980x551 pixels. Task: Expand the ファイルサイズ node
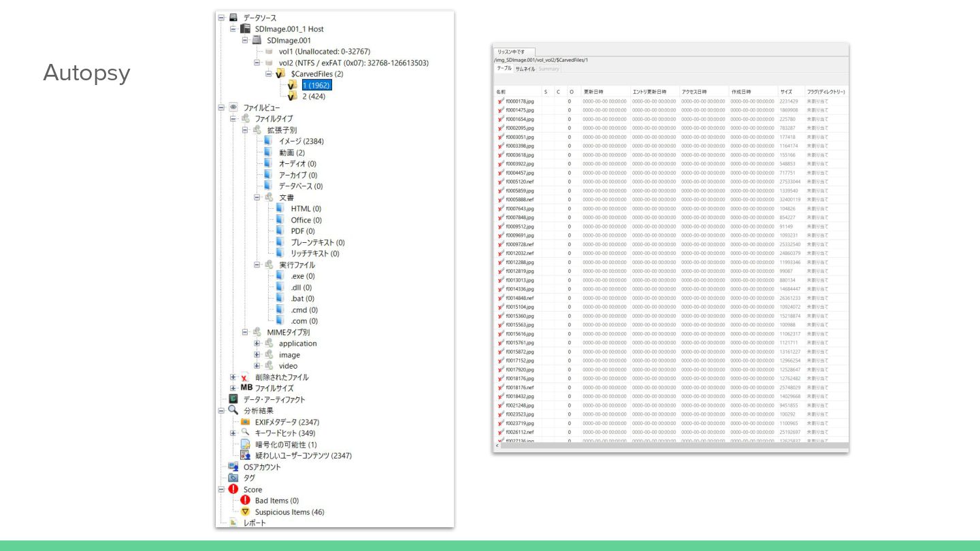coord(233,388)
